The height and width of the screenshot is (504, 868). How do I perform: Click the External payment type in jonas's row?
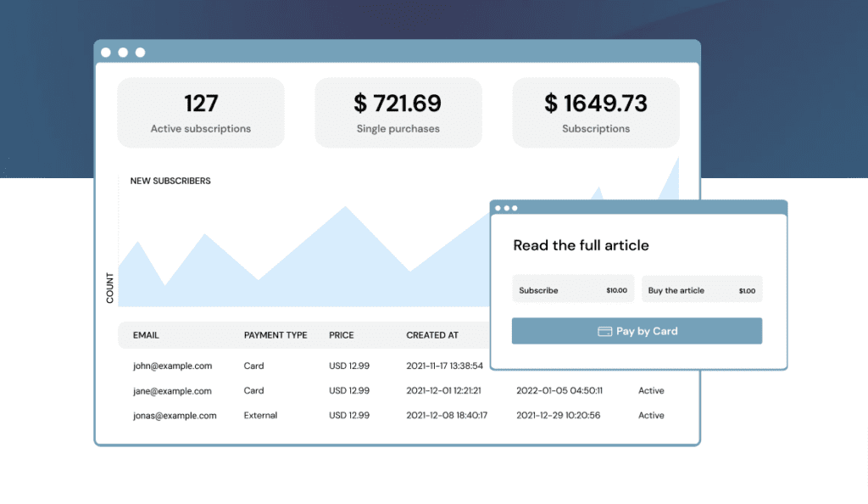tap(260, 416)
